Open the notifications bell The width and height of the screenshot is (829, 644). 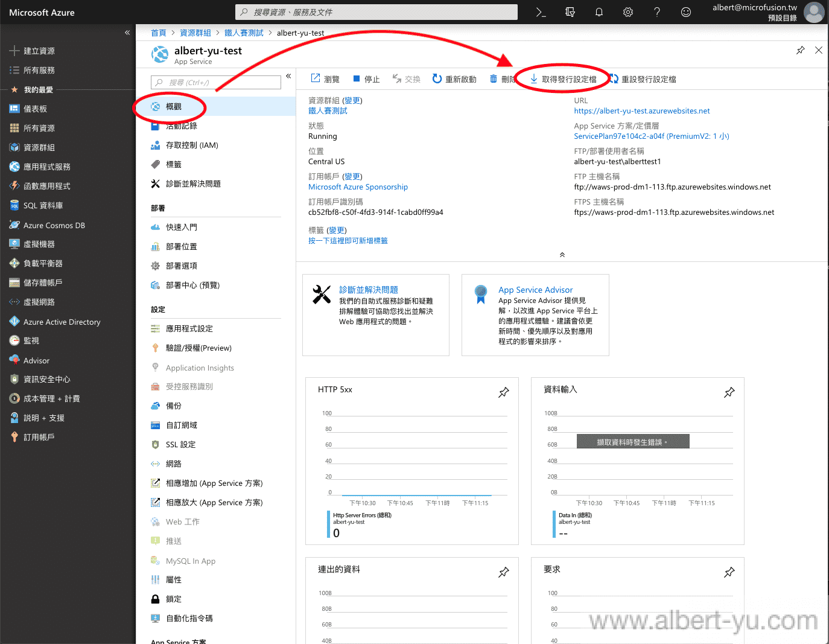(x=599, y=12)
